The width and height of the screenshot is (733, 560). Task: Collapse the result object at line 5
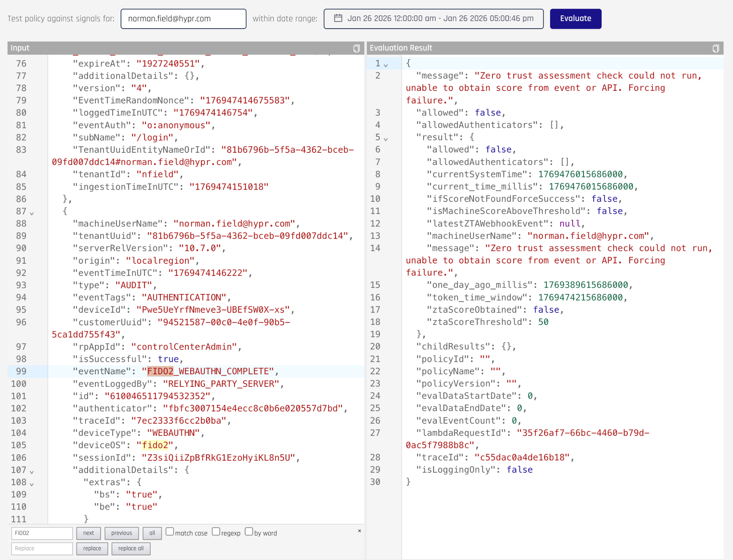tap(386, 139)
